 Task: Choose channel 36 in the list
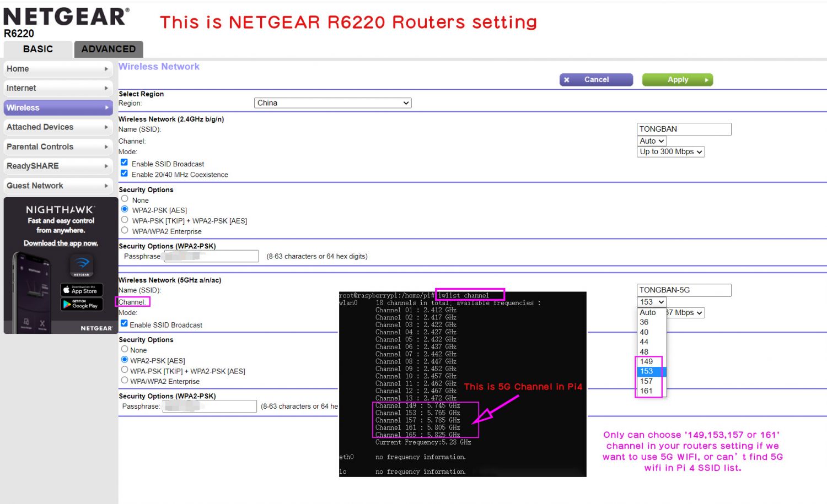(x=652, y=322)
